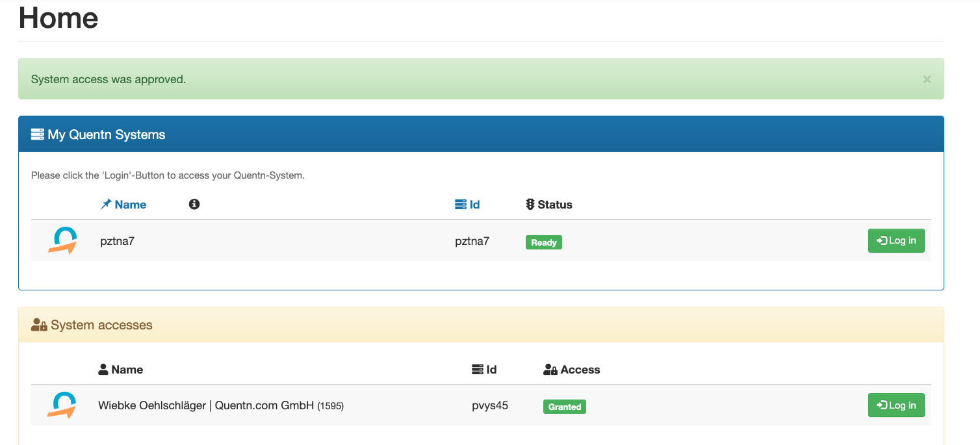Click the 'System accesses' panel title

point(101,325)
